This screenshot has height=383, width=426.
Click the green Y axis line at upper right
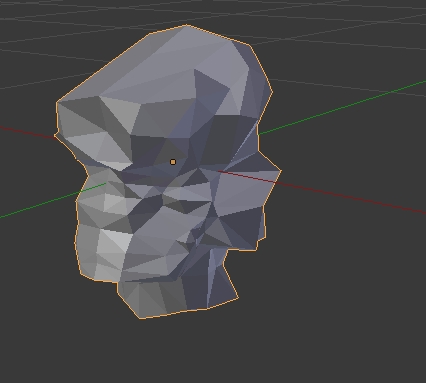tap(342, 107)
